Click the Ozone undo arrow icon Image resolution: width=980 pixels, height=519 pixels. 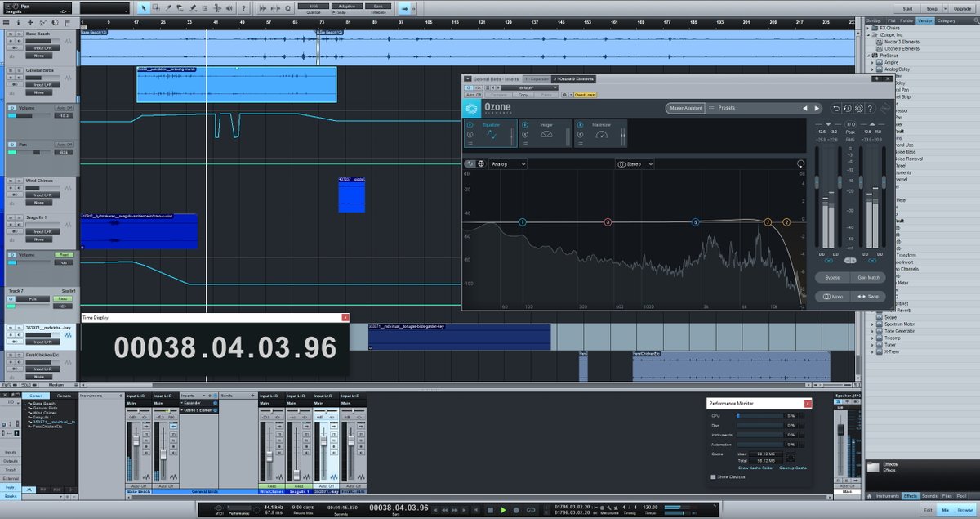click(836, 108)
